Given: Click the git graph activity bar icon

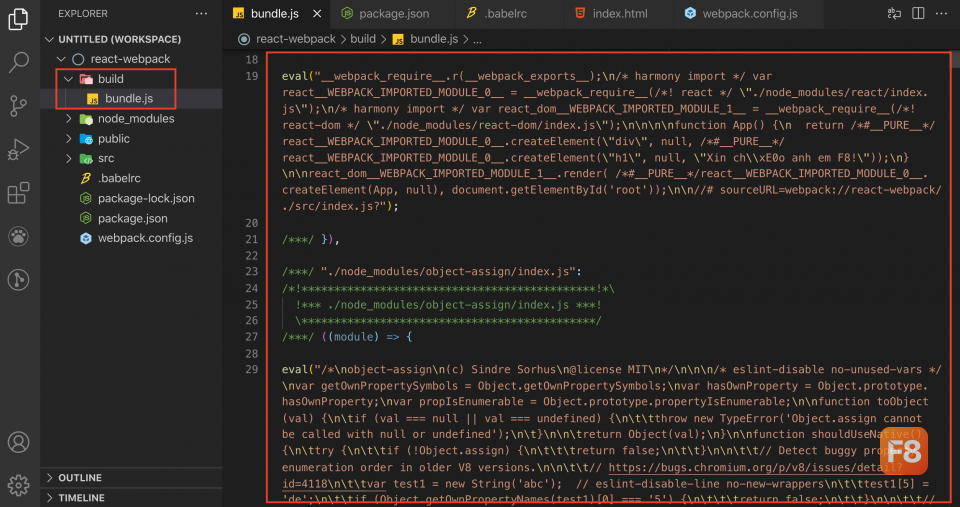Looking at the screenshot, I should pyautogui.click(x=18, y=280).
